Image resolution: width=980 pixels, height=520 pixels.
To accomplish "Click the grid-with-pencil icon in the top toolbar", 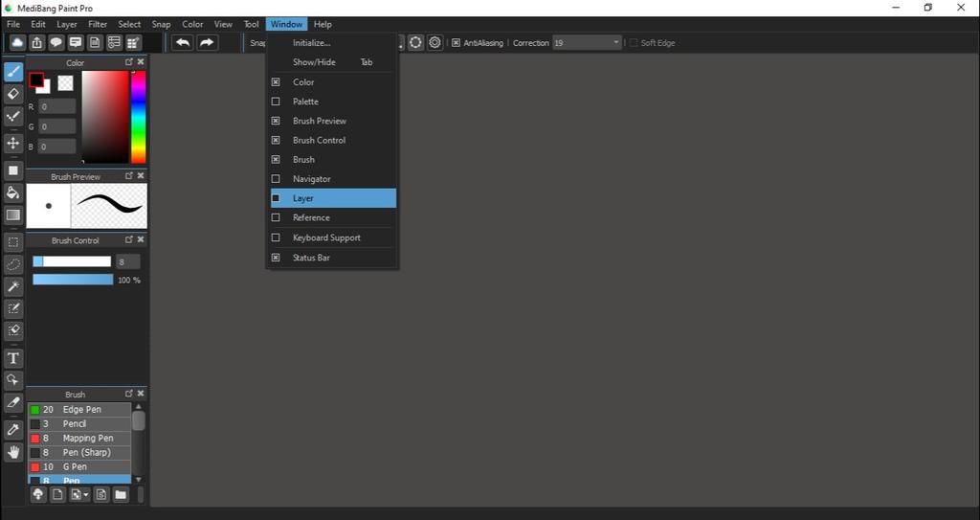I will 133,42.
